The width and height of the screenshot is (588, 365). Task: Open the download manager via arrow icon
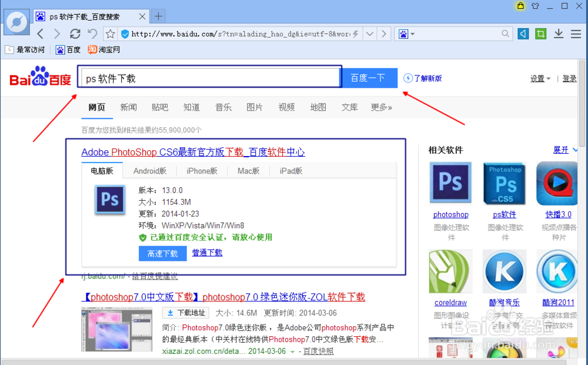tap(558, 34)
